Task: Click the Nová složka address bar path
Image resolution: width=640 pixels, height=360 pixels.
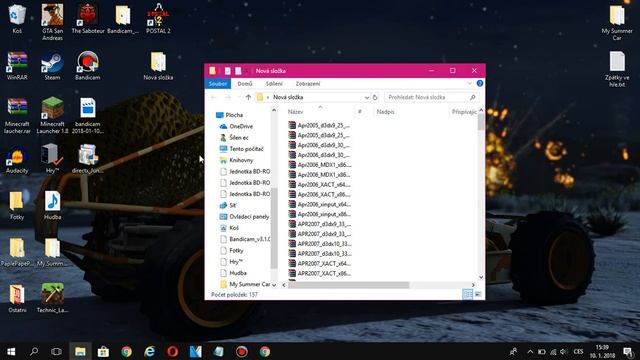Action: [x=288, y=97]
